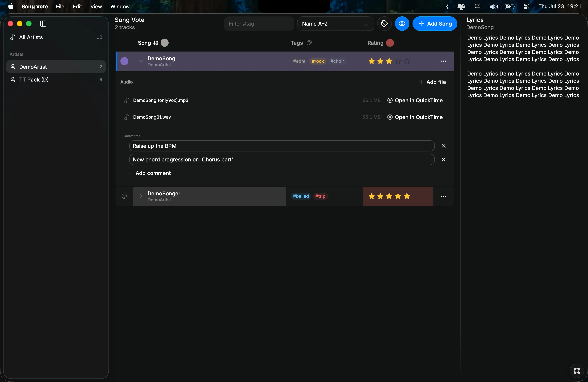Click the Filter #tag input field
This screenshot has width=588, height=382.
pyautogui.click(x=259, y=24)
